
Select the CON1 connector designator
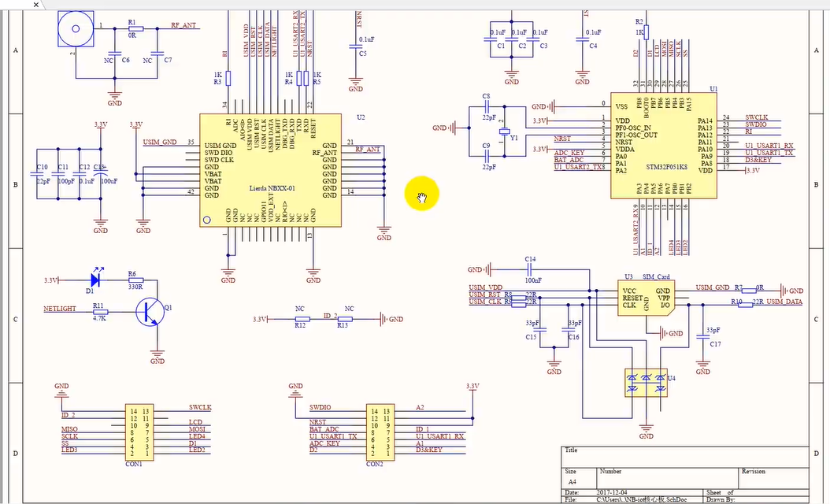click(134, 465)
